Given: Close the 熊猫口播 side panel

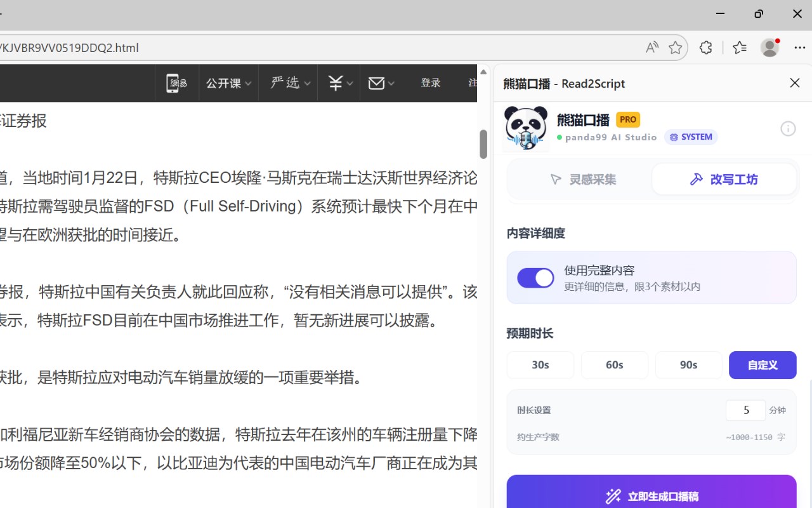Looking at the screenshot, I should (795, 83).
